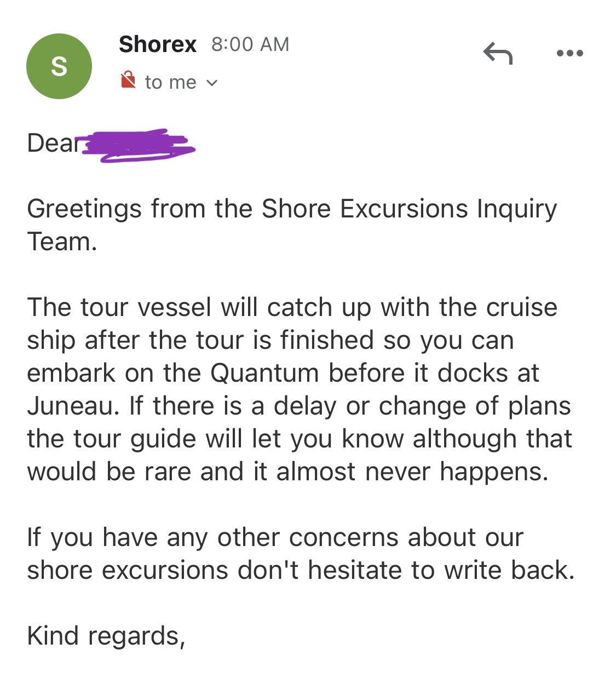Tap the phrase 'almost never happens'
This screenshot has width=616, height=678.
[412, 472]
